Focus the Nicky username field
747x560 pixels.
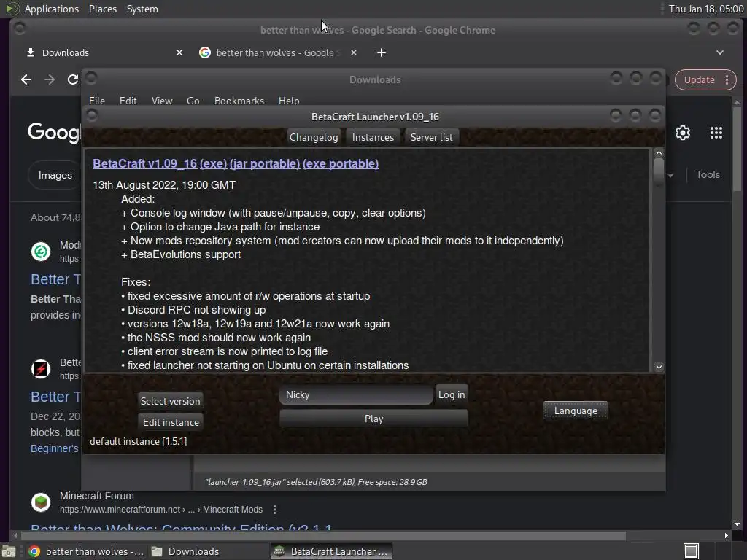pyautogui.click(x=356, y=394)
